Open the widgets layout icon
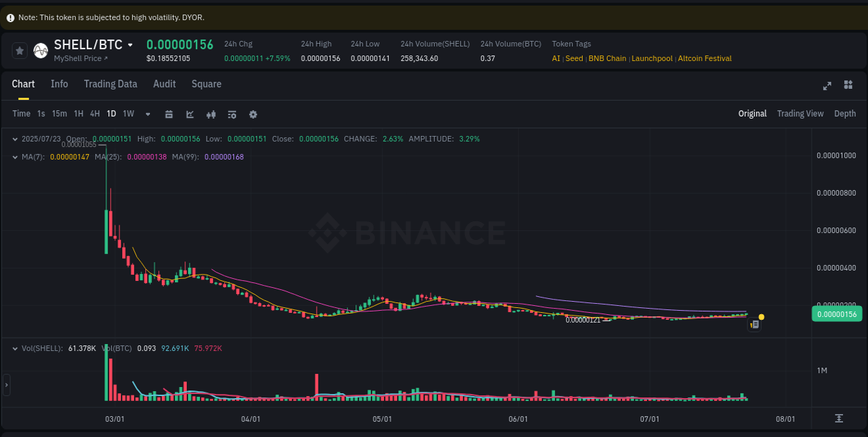Viewport: 868px width, 437px height. tap(848, 85)
